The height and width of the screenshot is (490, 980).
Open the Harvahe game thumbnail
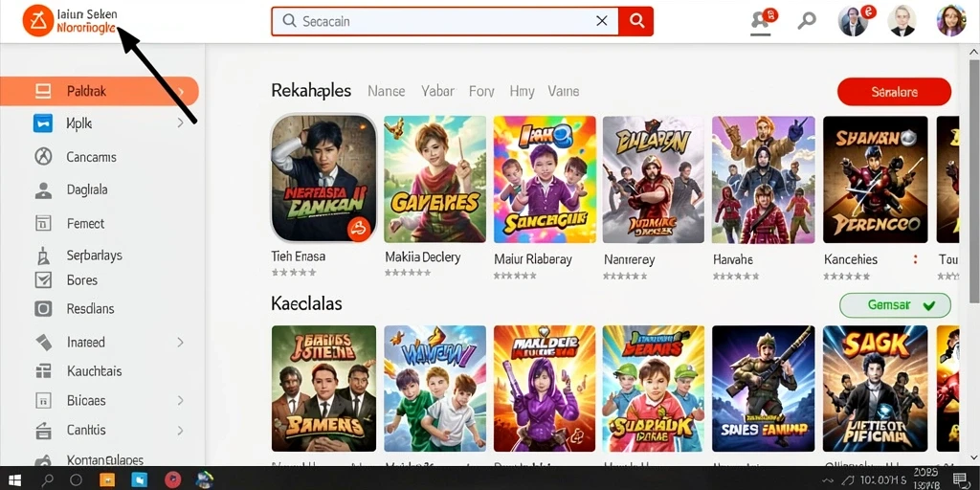(x=763, y=179)
